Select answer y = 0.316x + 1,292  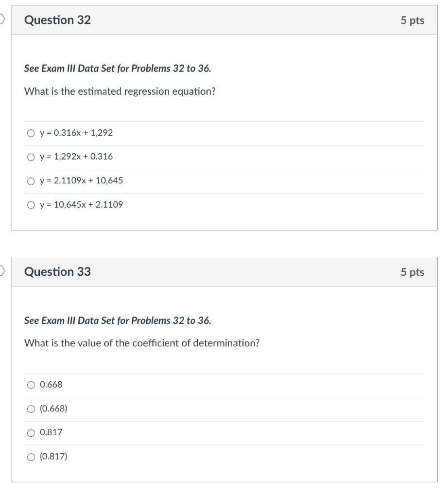[x=31, y=133]
